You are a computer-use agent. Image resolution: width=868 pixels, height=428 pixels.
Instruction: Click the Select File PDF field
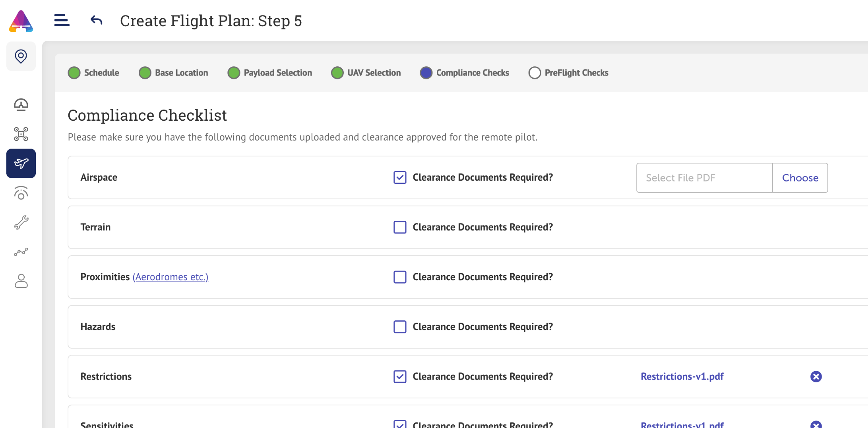pos(704,178)
